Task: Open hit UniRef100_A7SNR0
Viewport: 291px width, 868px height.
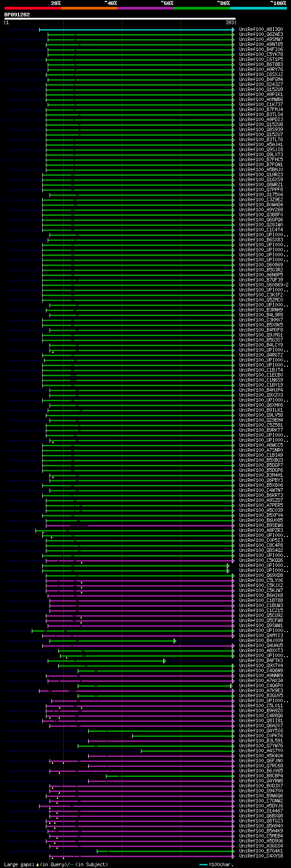Action: point(261,450)
